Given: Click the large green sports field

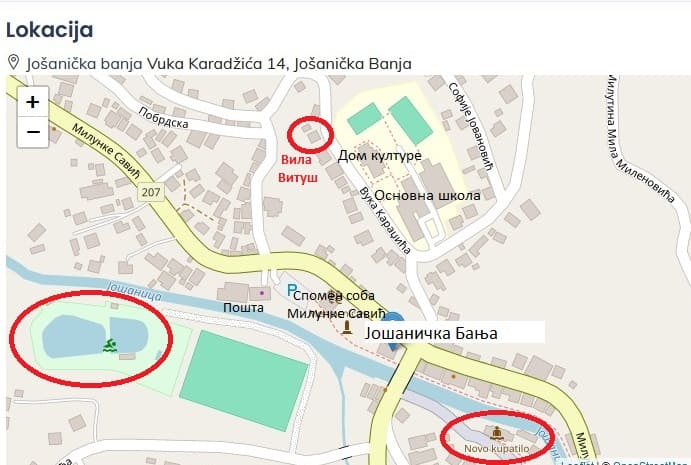Looking at the screenshot, I should (244, 380).
